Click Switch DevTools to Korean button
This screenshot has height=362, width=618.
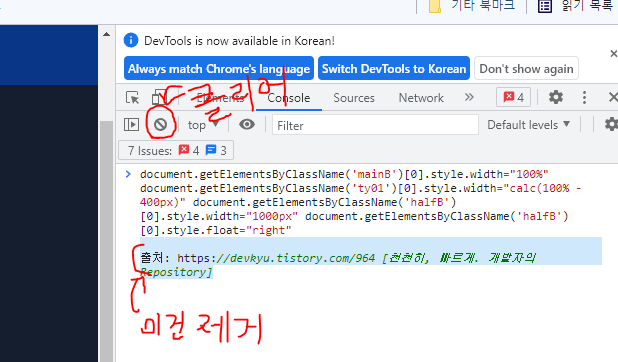[394, 69]
